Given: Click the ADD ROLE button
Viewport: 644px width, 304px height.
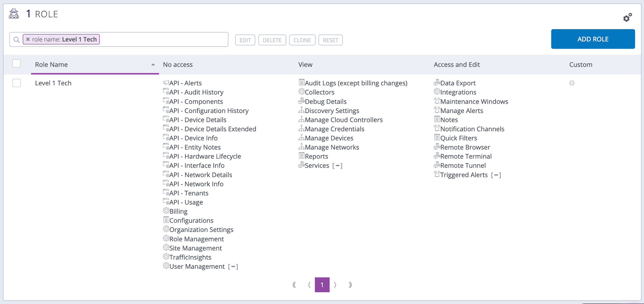Looking at the screenshot, I should (x=593, y=39).
